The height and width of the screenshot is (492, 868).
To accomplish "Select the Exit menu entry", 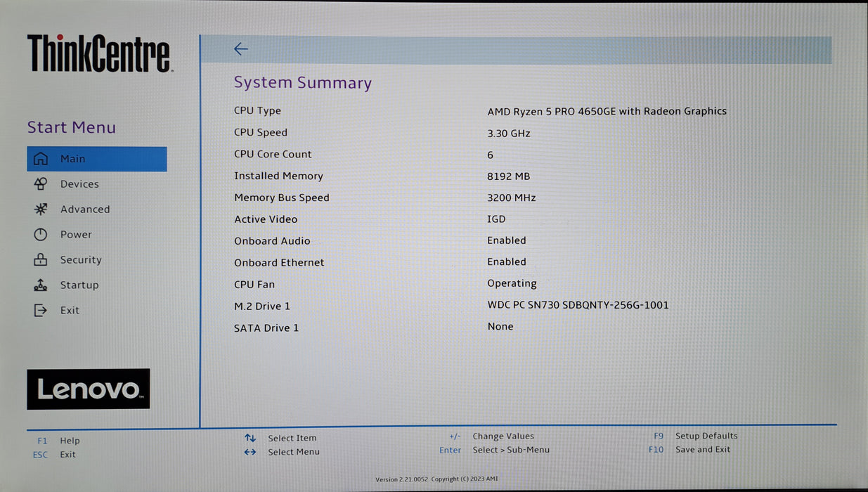I will (70, 311).
